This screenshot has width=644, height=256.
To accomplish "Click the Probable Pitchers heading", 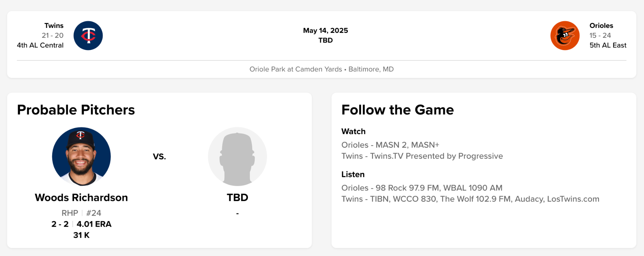I will (x=76, y=110).
